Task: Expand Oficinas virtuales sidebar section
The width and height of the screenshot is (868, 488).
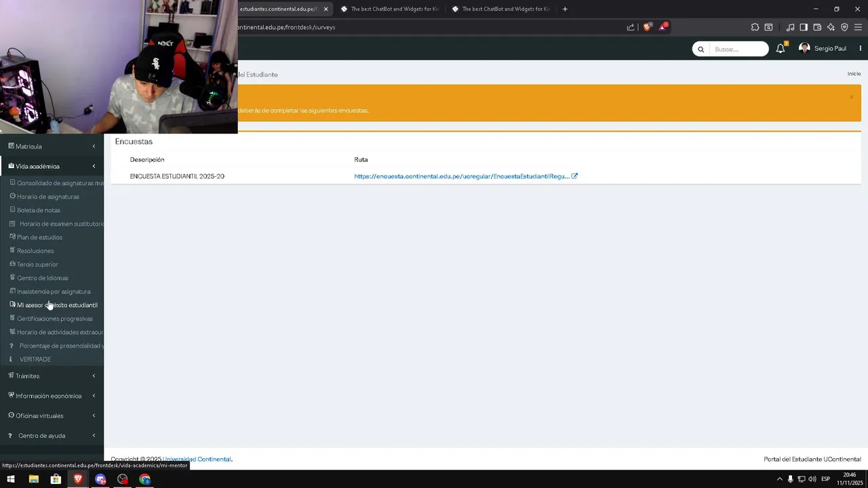Action: tap(52, 415)
